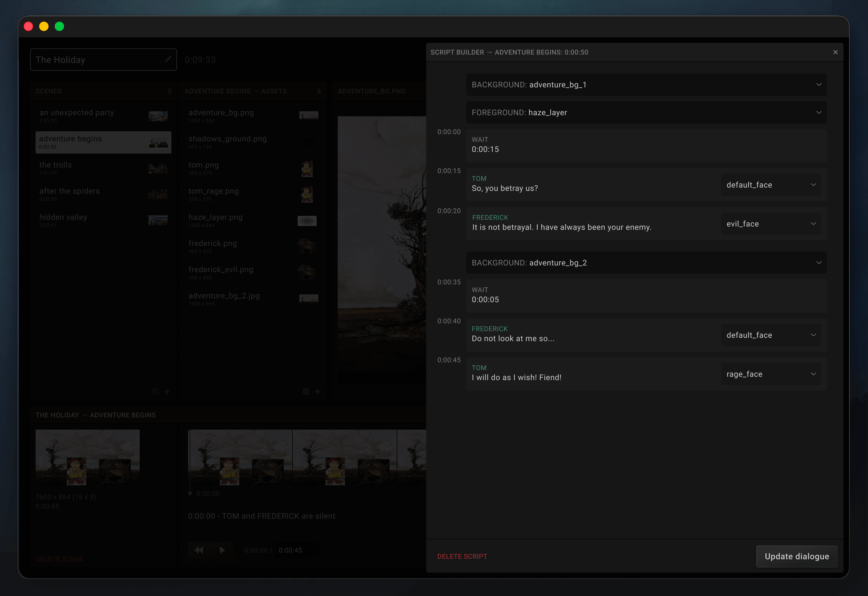This screenshot has height=596, width=868.
Task: Click the timeline marker at 0:00:00
Action: point(190,493)
